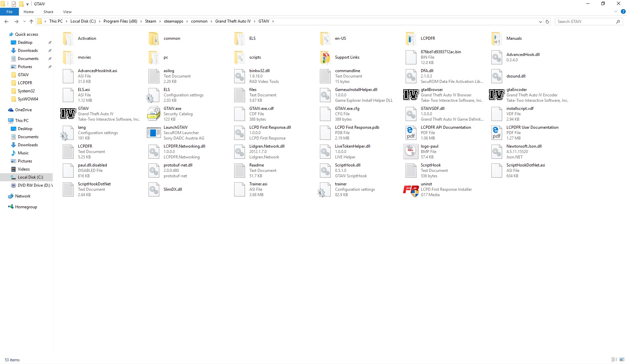Select the LaunchGTAIV SecuROM Launcher icon
This screenshot has width=627, height=364.
[154, 133]
